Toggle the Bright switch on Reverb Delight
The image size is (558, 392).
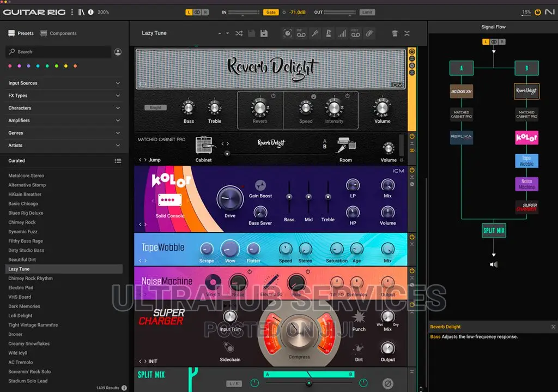click(155, 107)
